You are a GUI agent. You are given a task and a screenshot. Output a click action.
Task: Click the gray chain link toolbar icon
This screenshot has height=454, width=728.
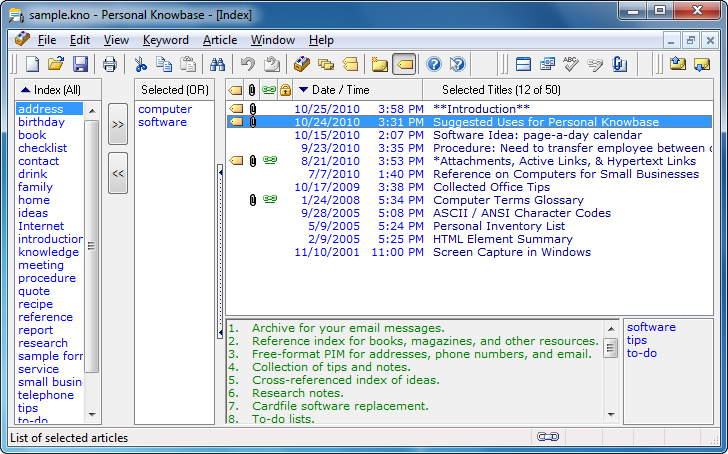point(595,64)
